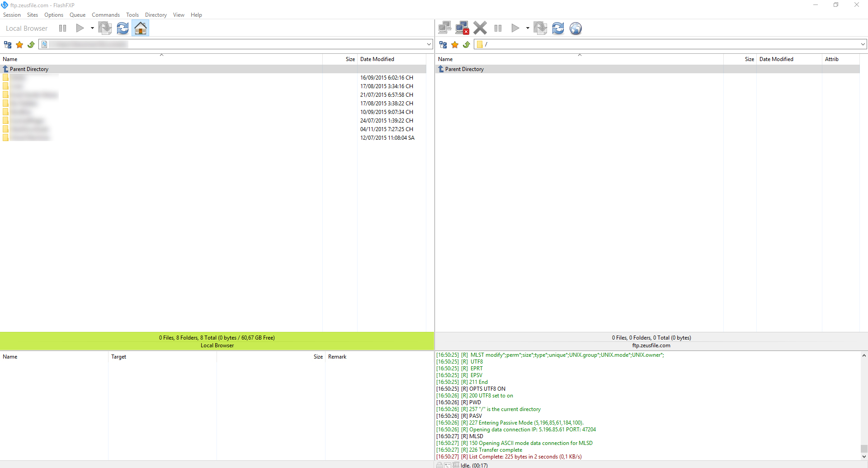This screenshot has width=868, height=468.
Task: Click the remote Connect computers icon
Action: click(445, 28)
